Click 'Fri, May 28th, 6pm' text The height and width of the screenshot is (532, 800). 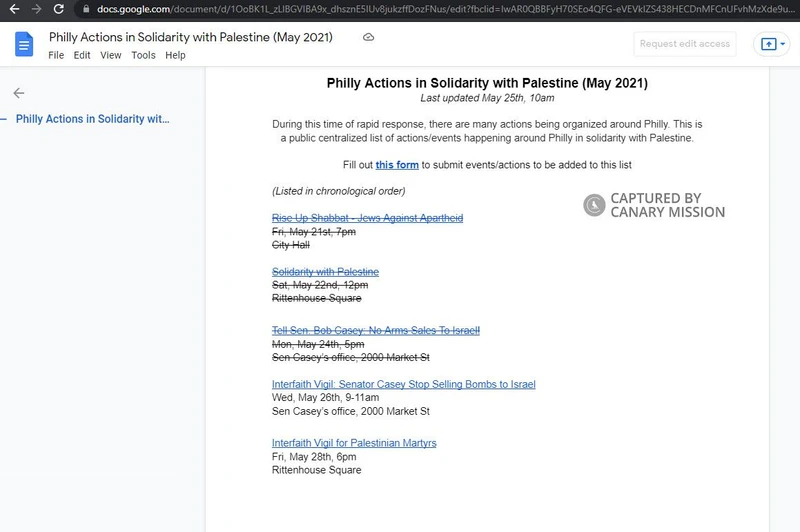(314, 457)
